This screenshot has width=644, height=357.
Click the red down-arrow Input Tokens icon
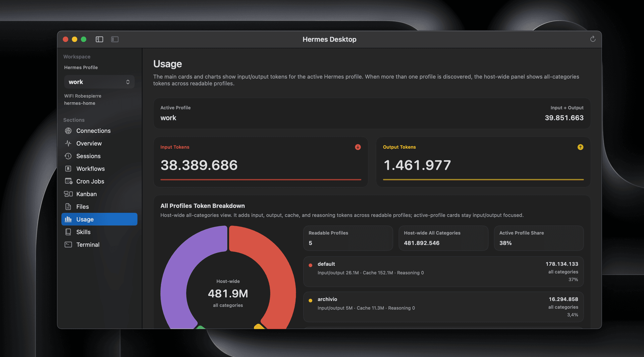358,147
